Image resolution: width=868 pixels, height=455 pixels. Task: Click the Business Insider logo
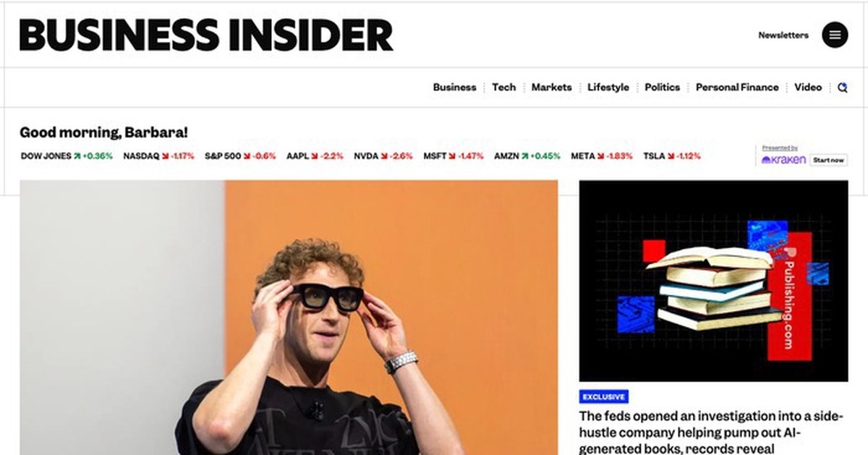[206, 35]
